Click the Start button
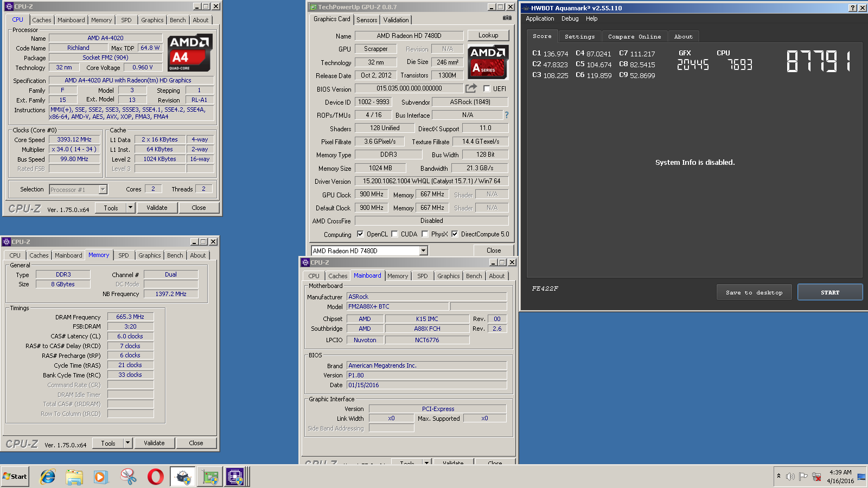Screen dimensions: 868x488 point(15,477)
